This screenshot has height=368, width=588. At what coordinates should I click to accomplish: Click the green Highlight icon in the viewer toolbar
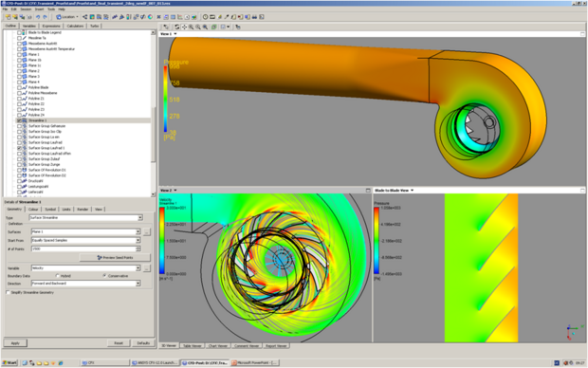pyautogui.click(x=213, y=27)
